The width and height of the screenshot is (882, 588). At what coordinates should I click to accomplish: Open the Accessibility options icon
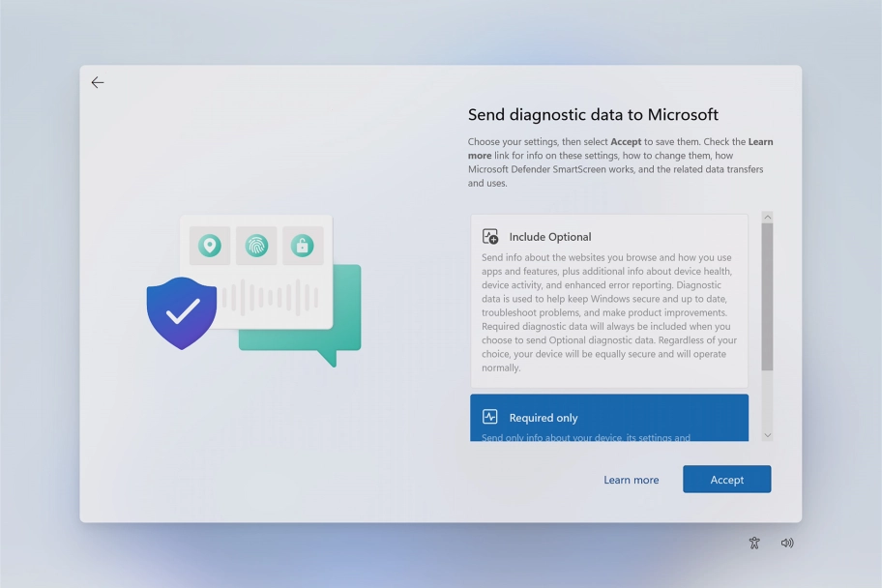coord(754,544)
